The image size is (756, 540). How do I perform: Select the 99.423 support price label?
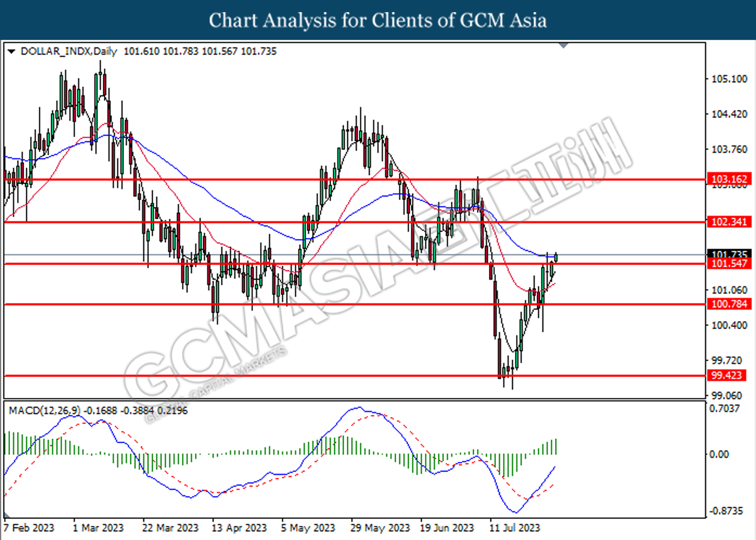(726, 376)
